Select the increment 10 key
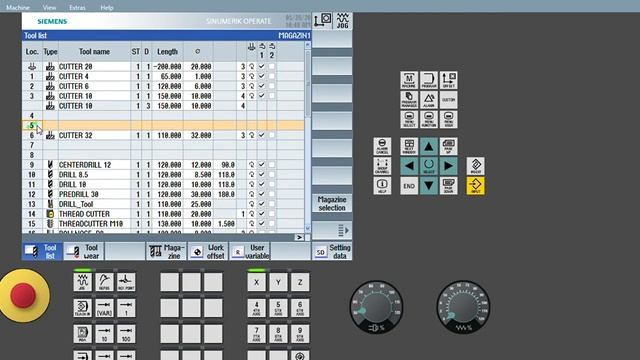This screenshot has width=640, height=360. (x=104, y=334)
